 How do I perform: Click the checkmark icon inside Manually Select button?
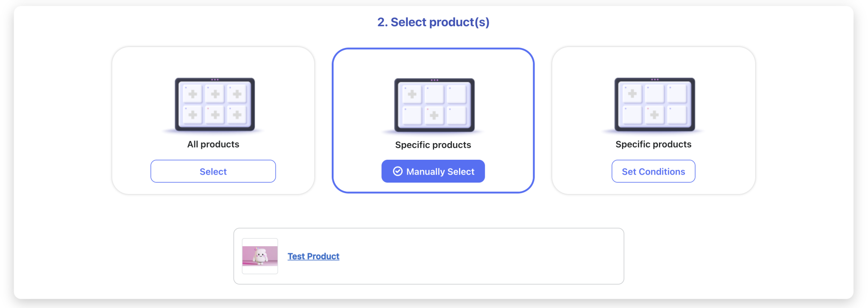tap(398, 171)
